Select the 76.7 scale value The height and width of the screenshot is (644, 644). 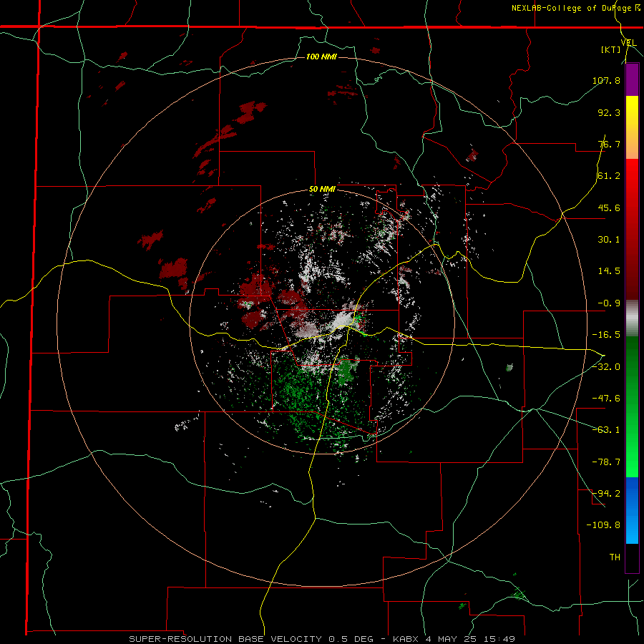[609, 144]
